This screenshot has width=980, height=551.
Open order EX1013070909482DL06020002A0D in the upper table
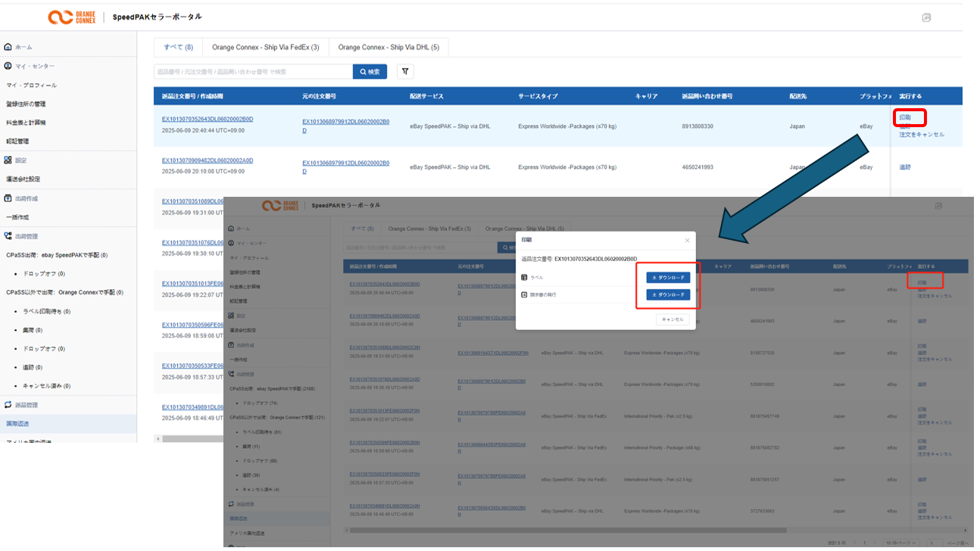[x=208, y=160]
